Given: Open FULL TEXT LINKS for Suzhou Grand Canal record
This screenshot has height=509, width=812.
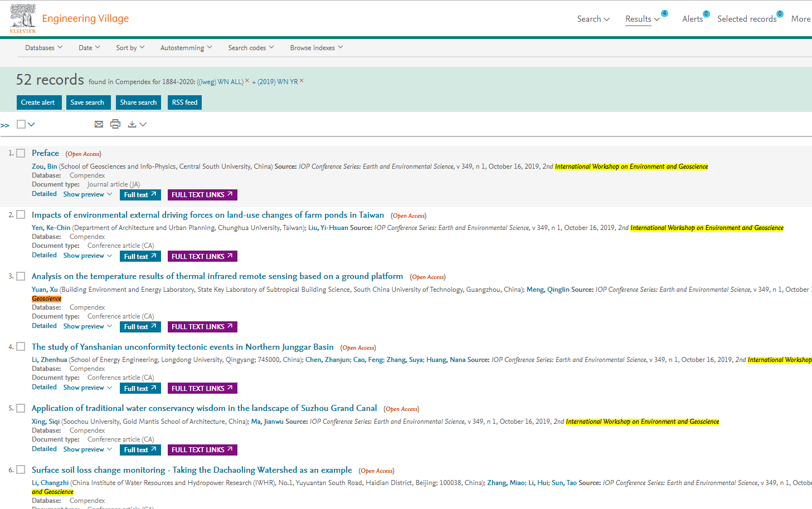Looking at the screenshot, I should (x=202, y=450).
